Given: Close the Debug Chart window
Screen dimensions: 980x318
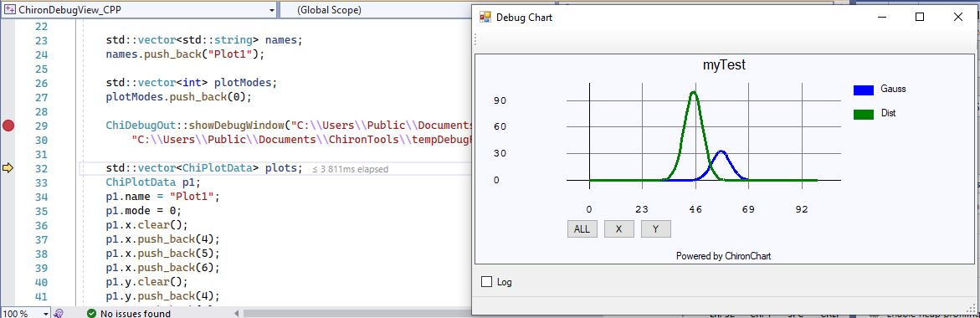Looking at the screenshot, I should (958, 18).
